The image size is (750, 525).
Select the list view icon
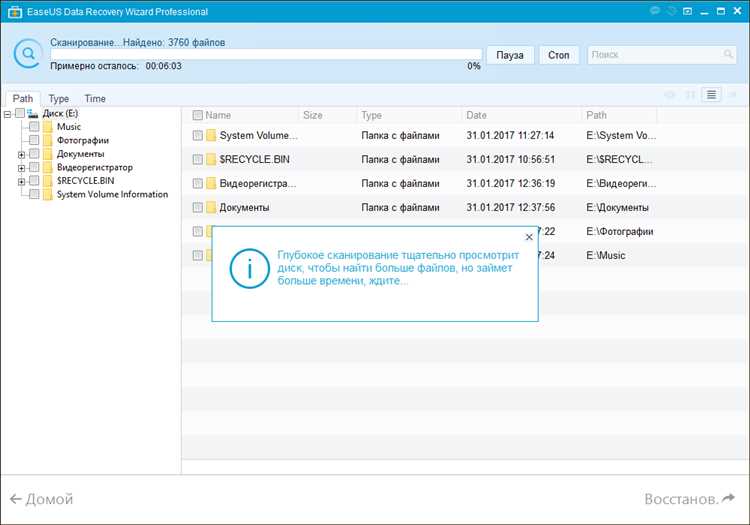pyautogui.click(x=711, y=95)
